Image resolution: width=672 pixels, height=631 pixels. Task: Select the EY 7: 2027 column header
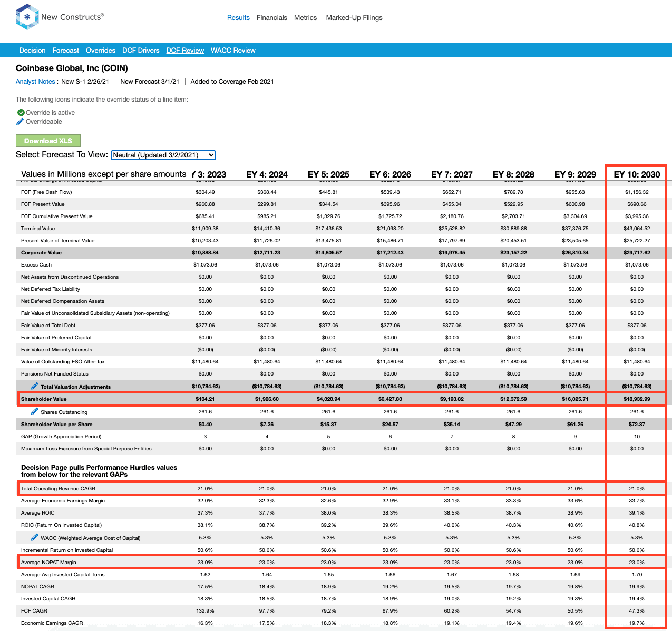(452, 174)
